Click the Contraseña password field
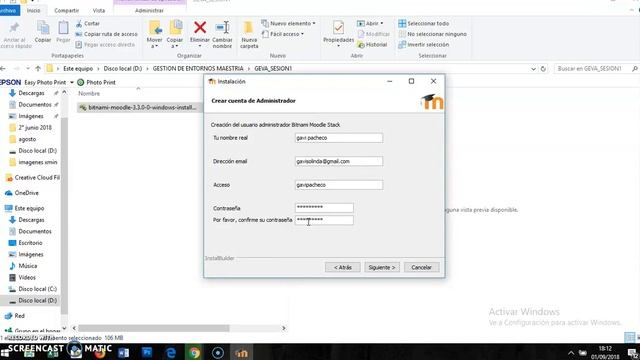The image size is (640, 360). [324, 208]
